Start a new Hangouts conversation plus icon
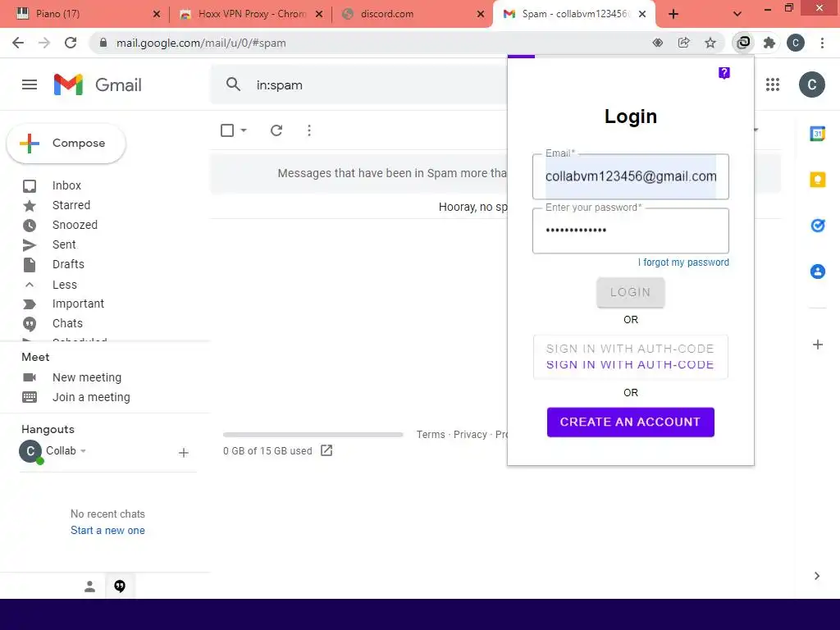The image size is (840, 630). click(x=183, y=453)
